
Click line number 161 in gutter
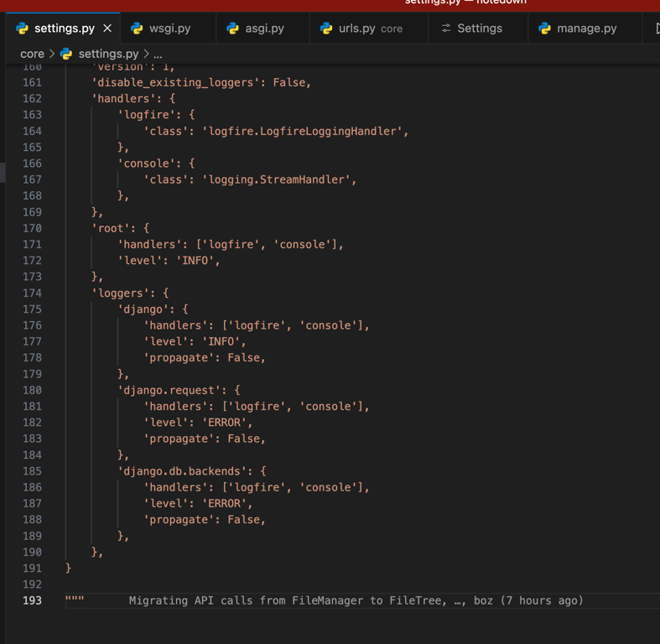tap(33, 82)
